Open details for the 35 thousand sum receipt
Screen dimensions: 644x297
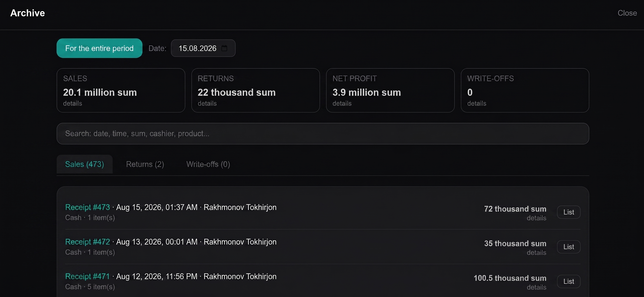(x=537, y=253)
